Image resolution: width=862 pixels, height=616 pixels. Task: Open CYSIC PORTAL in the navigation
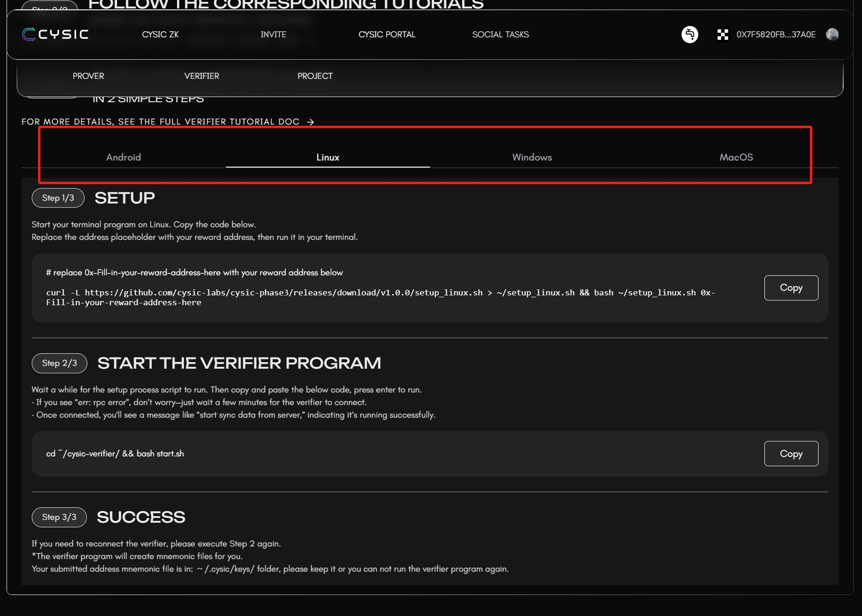(387, 35)
